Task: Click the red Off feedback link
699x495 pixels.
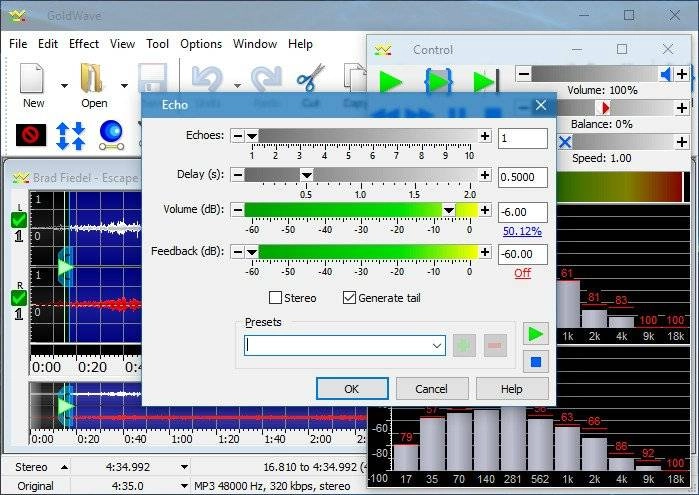Action: click(522, 273)
